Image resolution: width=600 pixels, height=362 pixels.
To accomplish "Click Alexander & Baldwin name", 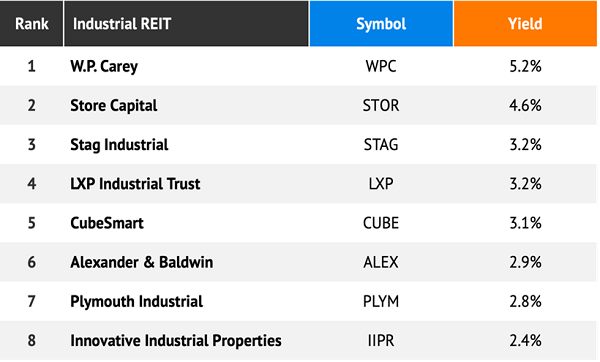I will tap(142, 263).
